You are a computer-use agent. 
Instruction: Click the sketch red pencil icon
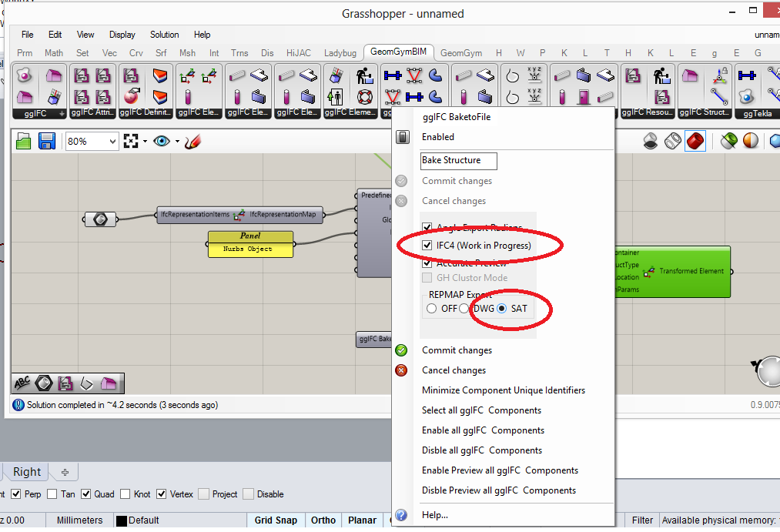[193, 142]
